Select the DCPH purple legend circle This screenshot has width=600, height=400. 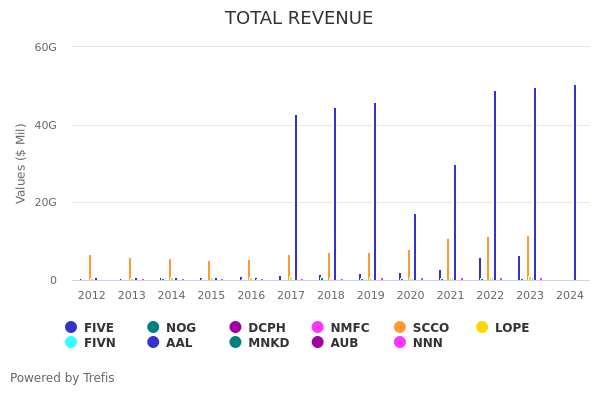pos(236,327)
